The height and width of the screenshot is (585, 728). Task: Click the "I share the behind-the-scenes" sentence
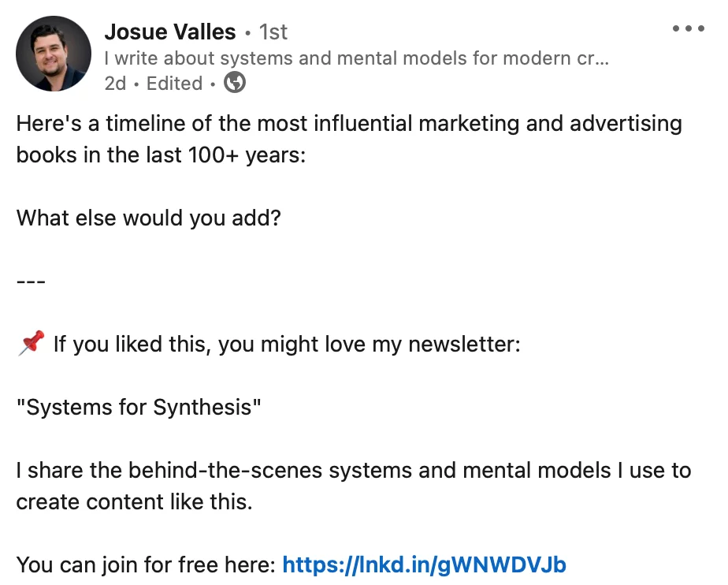click(354, 470)
